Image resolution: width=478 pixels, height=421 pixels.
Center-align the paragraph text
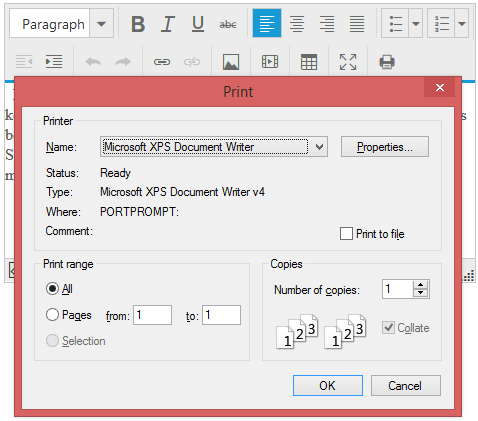[x=297, y=24]
